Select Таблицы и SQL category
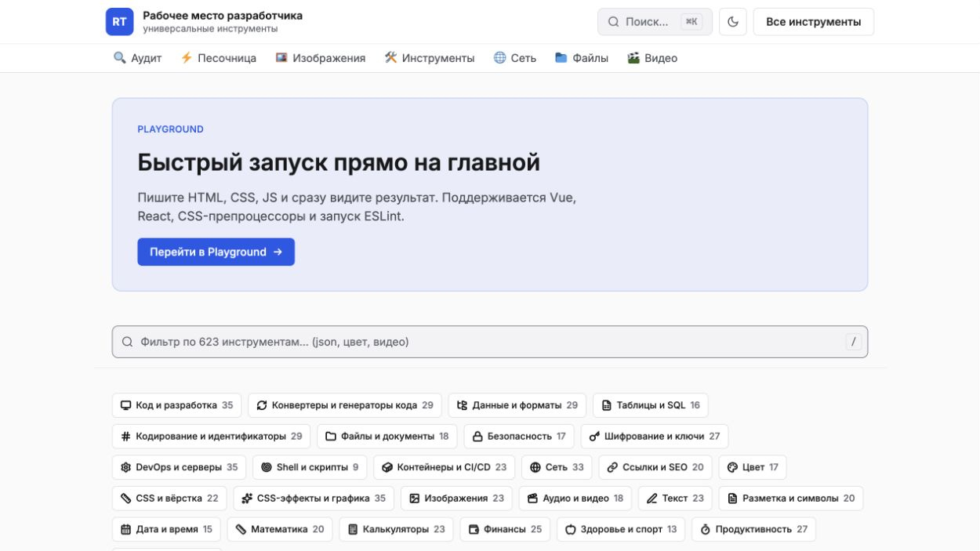The width and height of the screenshot is (980, 551). click(651, 405)
